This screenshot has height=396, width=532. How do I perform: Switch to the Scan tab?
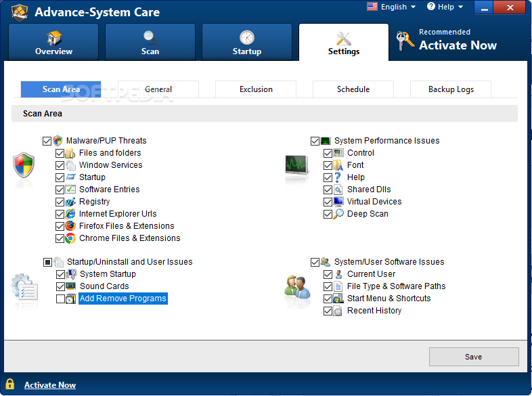pyautogui.click(x=150, y=42)
